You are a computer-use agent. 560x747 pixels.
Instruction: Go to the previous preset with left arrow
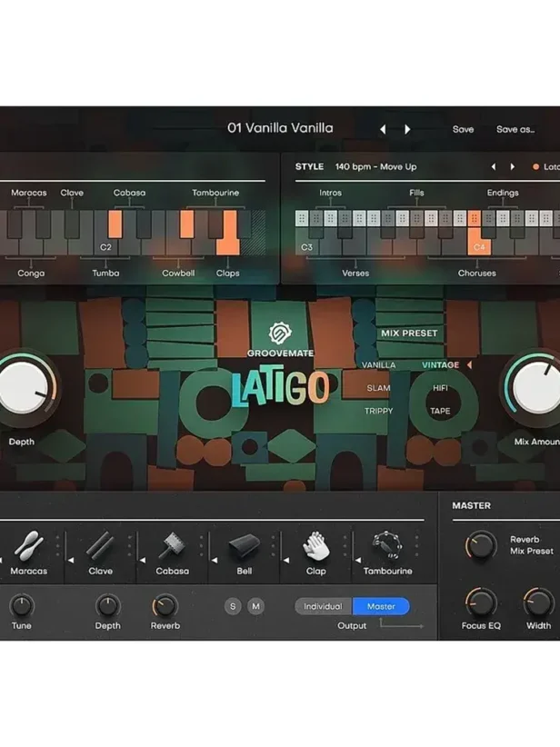click(x=383, y=130)
